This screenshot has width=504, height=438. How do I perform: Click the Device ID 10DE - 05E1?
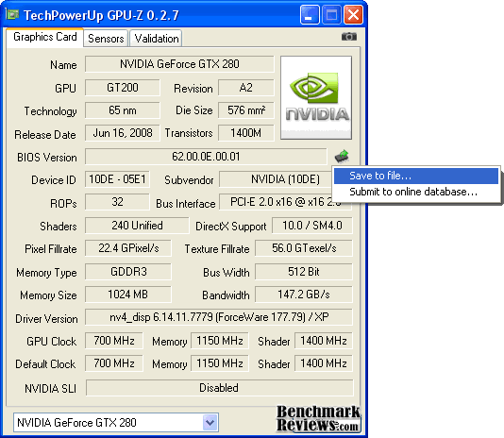[x=117, y=179]
